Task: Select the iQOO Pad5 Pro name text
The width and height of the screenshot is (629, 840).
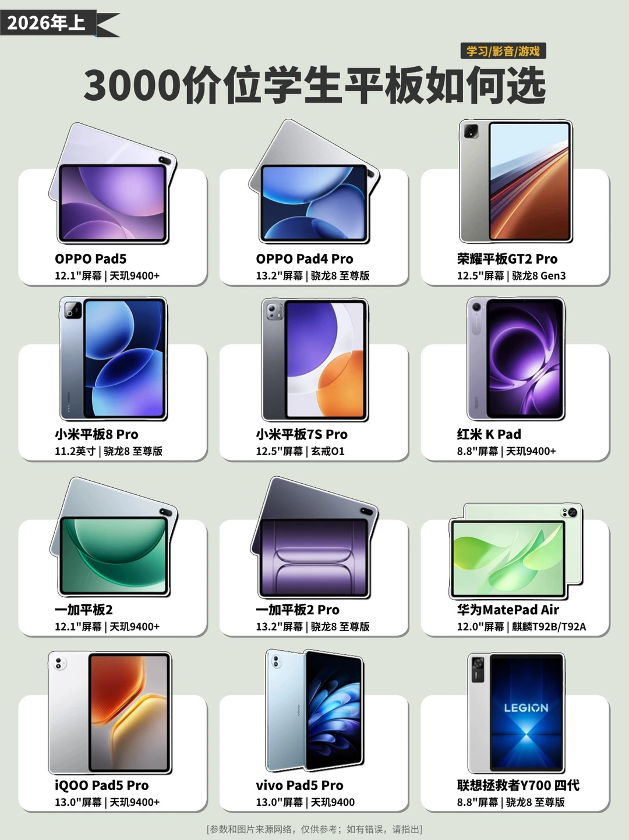Action: click(x=102, y=785)
